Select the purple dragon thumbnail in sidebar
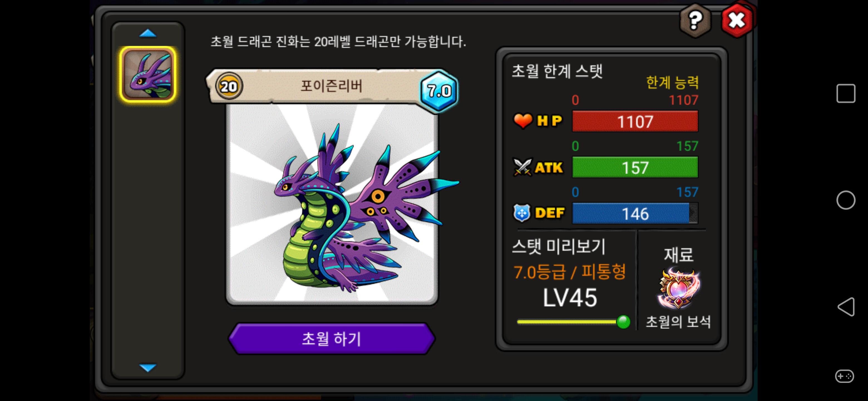The height and width of the screenshot is (401, 868). click(x=148, y=75)
